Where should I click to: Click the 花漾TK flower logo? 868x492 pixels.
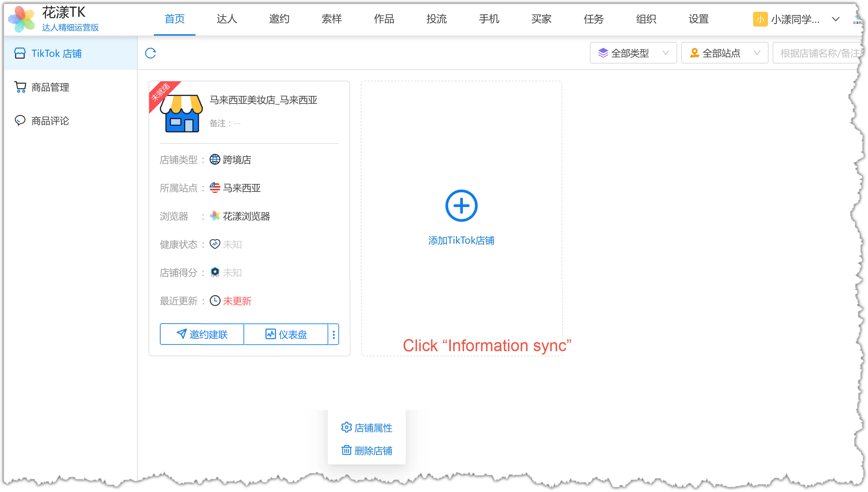(21, 19)
